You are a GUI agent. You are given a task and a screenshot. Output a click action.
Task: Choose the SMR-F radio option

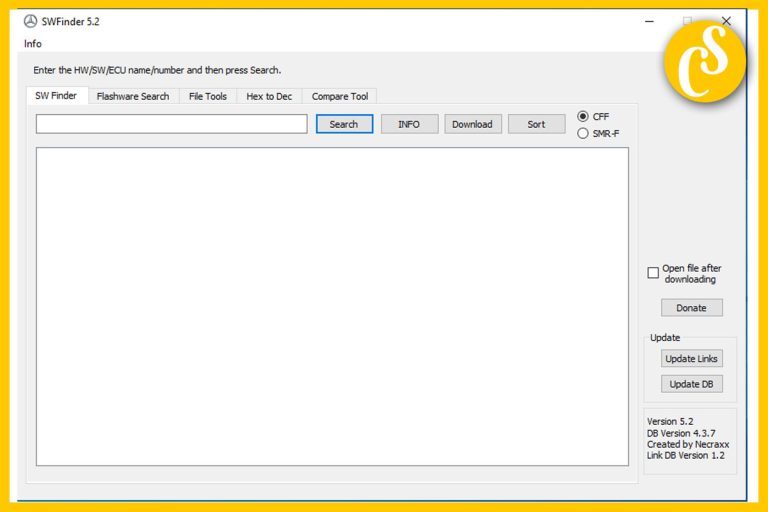pos(584,133)
